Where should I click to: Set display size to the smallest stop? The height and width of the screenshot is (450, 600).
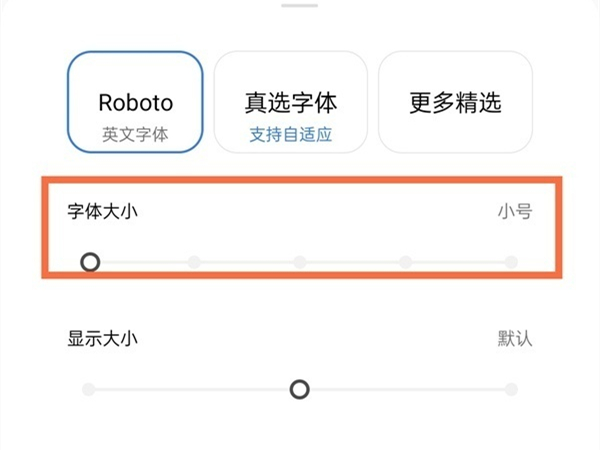click(88, 389)
